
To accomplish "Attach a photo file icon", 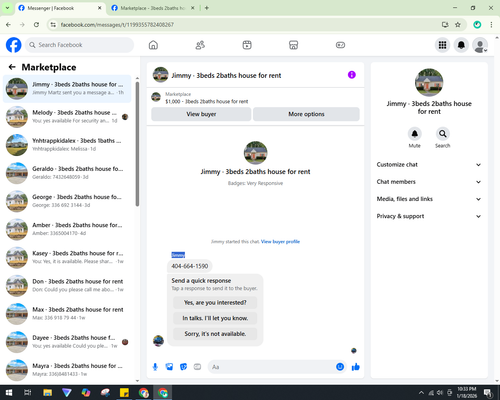I will pyautogui.click(x=169, y=367).
